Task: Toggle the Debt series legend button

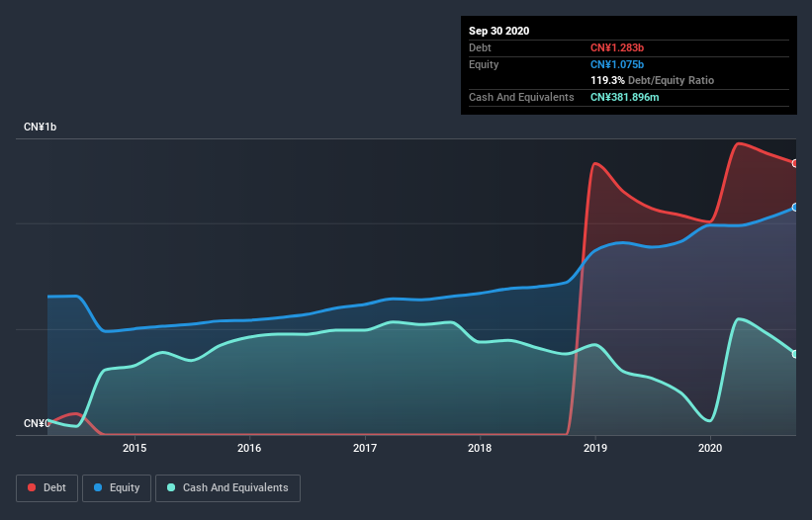Action: click(x=47, y=488)
